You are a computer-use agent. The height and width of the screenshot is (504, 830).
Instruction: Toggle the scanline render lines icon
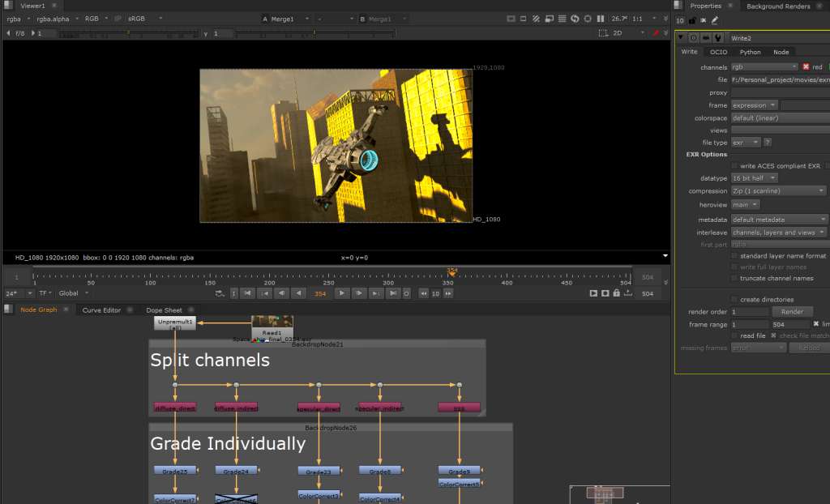pyautogui.click(x=562, y=19)
